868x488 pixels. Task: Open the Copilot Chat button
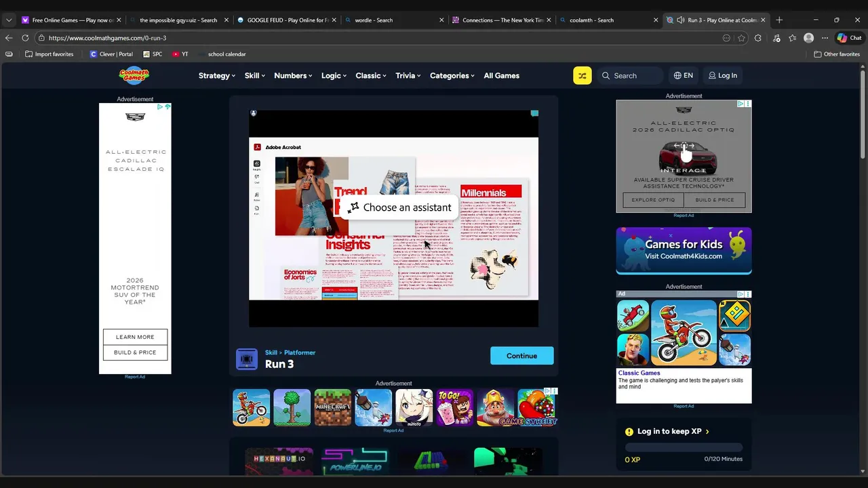coord(848,38)
